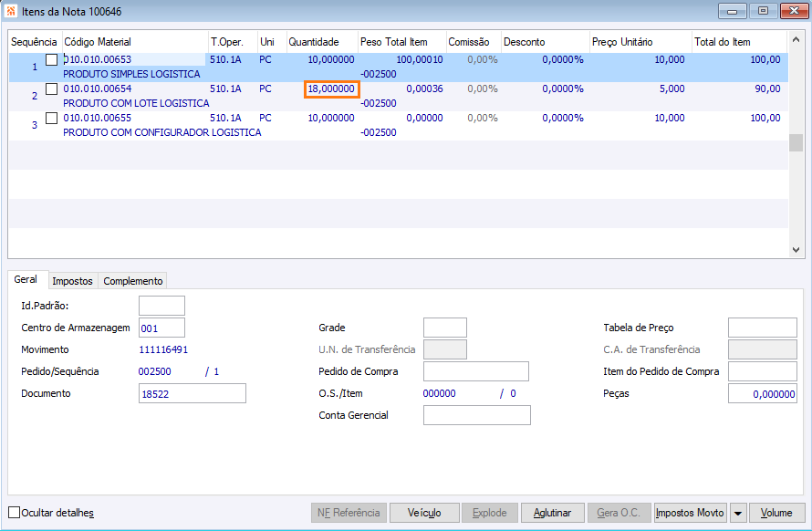Click the Código Material column header
Image resolution: width=812 pixels, height=531 pixels.
pos(135,42)
